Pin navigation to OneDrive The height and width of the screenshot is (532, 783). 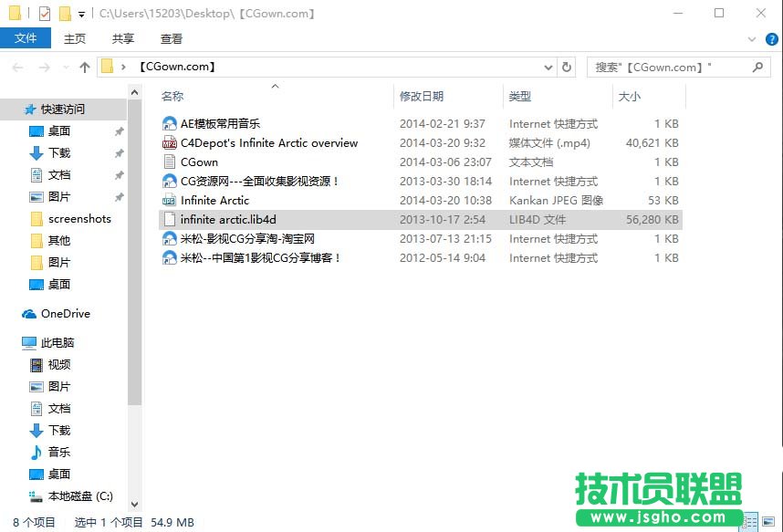point(66,314)
